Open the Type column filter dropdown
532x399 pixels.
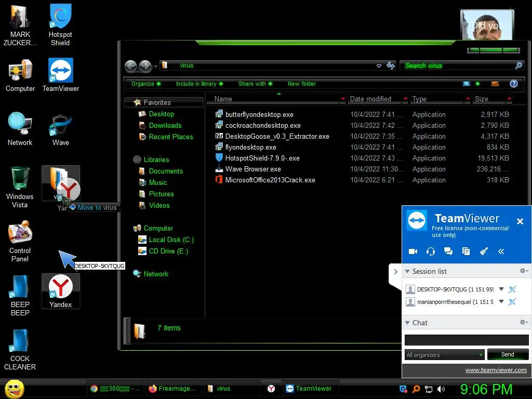click(x=468, y=99)
